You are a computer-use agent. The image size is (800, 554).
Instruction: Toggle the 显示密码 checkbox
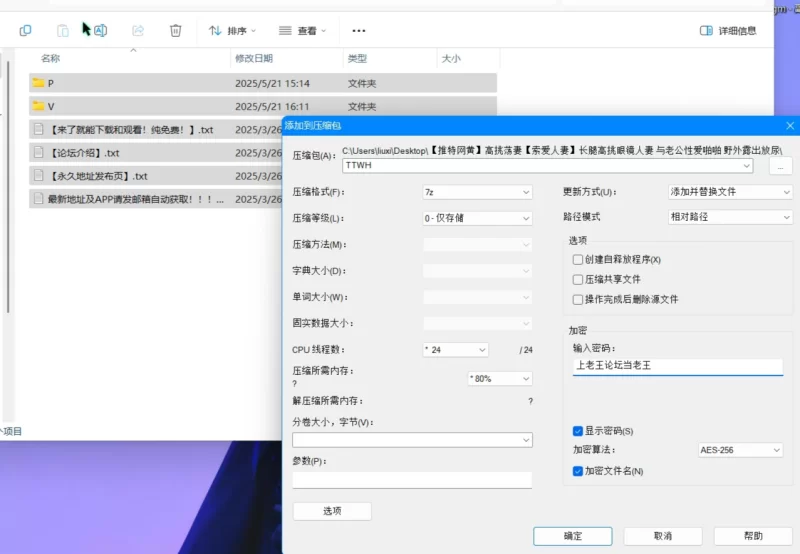click(x=578, y=431)
